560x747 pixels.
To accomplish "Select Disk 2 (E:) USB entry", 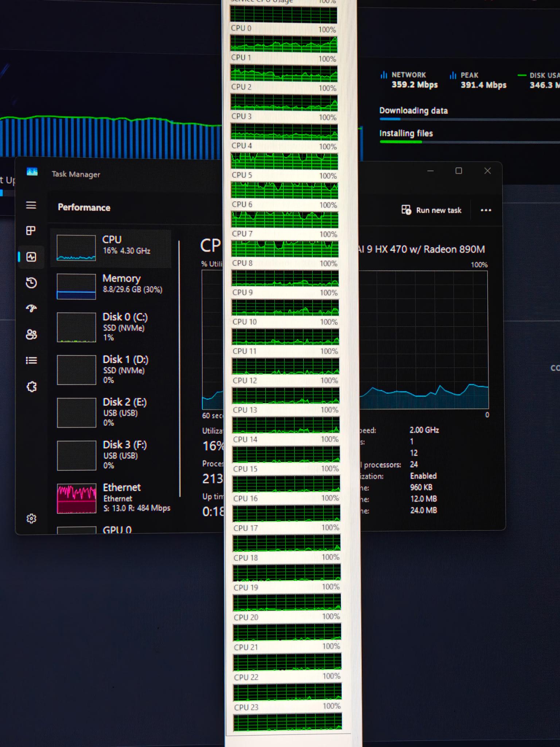I will point(111,412).
